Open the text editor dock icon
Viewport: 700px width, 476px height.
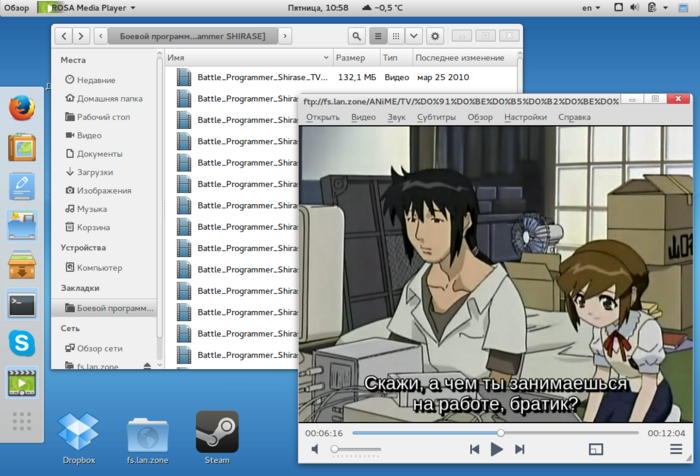point(22,186)
